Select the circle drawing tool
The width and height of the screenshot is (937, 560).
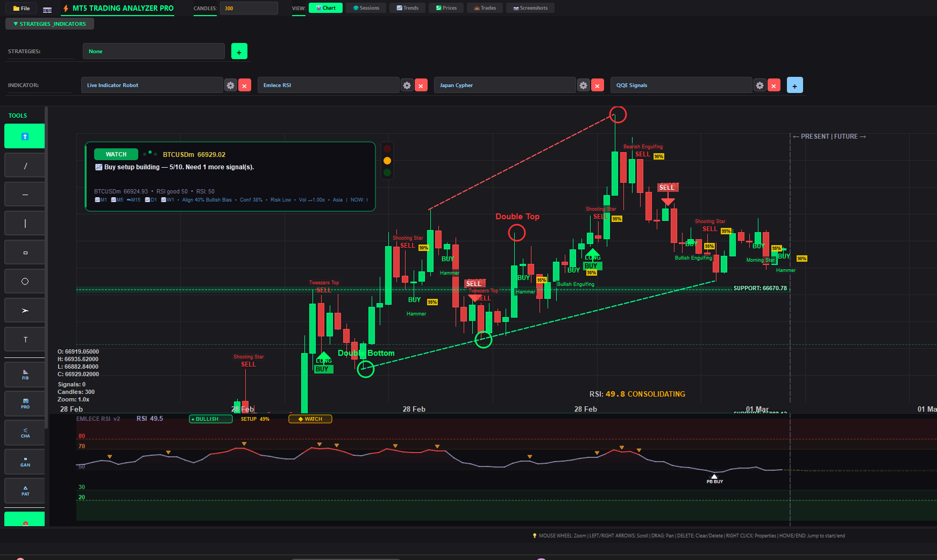[x=24, y=281]
